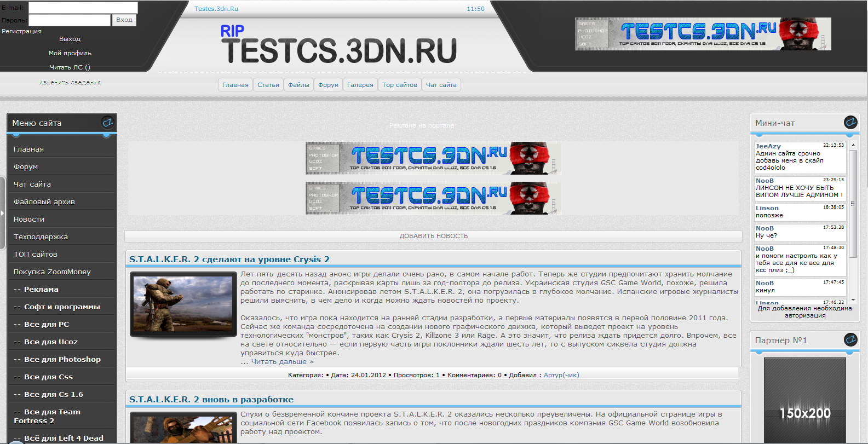Click Изменить сведения link
This screenshot has height=444, width=868.
tap(70, 82)
